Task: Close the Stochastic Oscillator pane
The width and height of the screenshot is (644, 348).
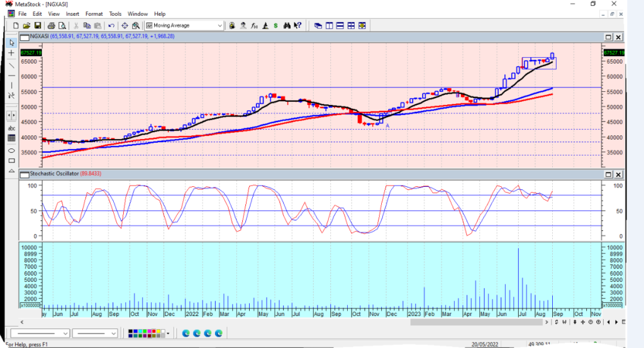Action: click(618, 174)
